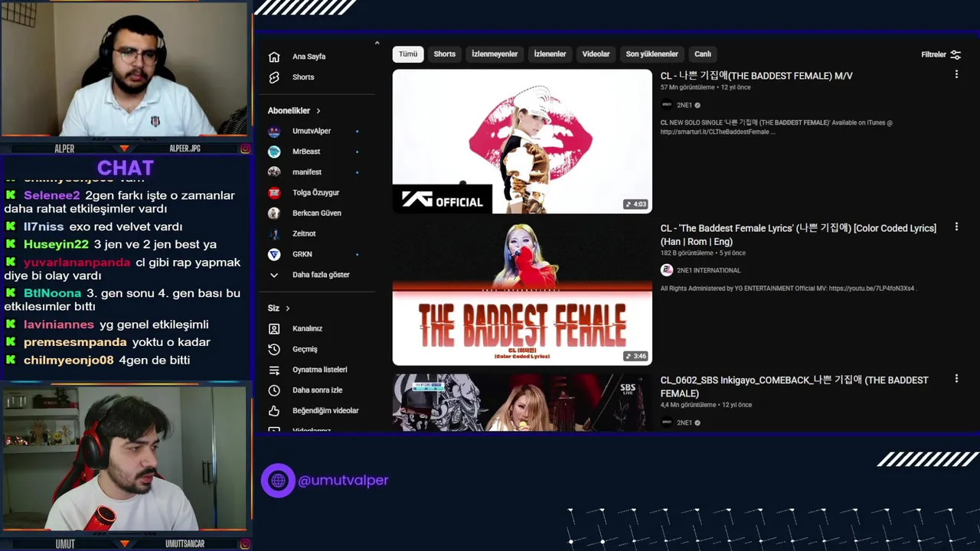This screenshot has height=551, width=980.
Task: Open Tolga Özuygur channel avatar
Action: point(274,193)
